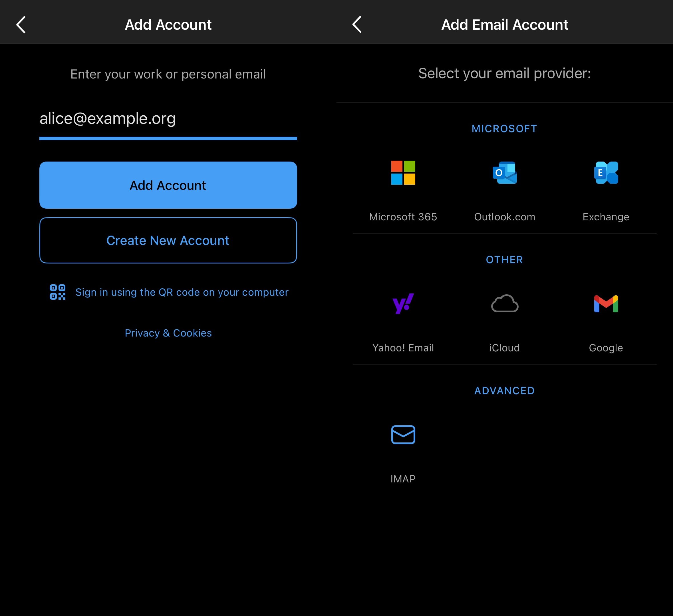673x616 pixels.
Task: Click the OTHER section heading
Action: [x=504, y=259]
